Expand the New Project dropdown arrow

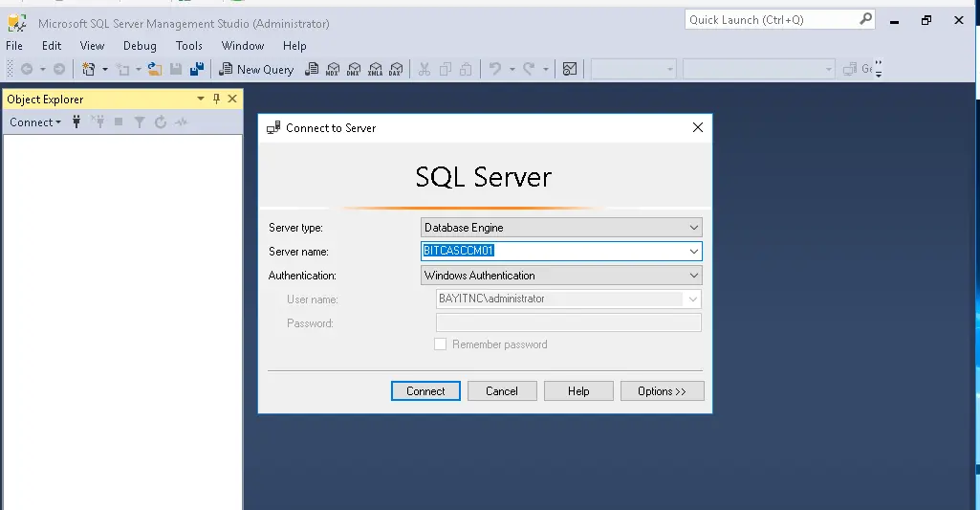[x=105, y=69]
